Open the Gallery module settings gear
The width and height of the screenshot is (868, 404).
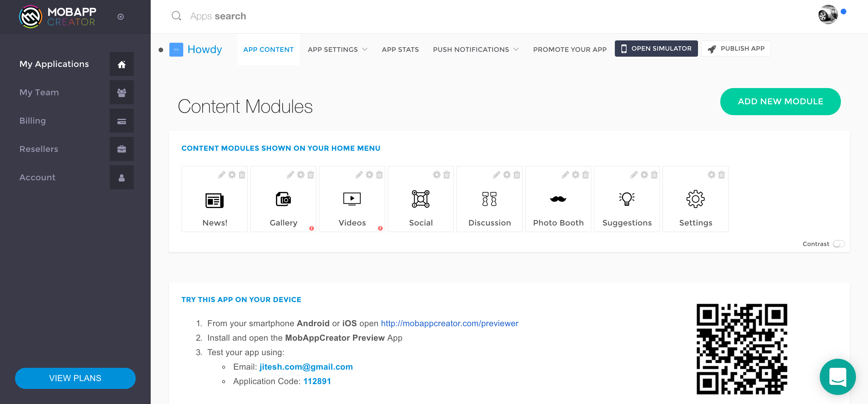pyautogui.click(x=300, y=175)
